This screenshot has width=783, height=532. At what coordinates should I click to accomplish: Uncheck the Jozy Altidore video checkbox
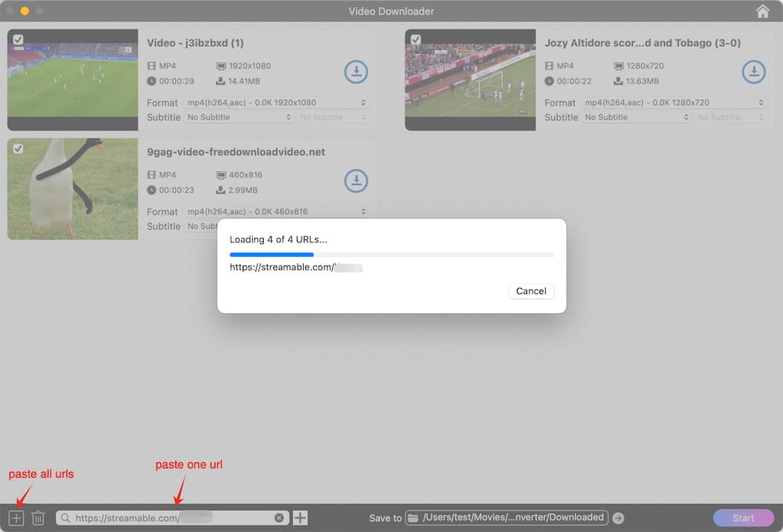pyautogui.click(x=417, y=38)
